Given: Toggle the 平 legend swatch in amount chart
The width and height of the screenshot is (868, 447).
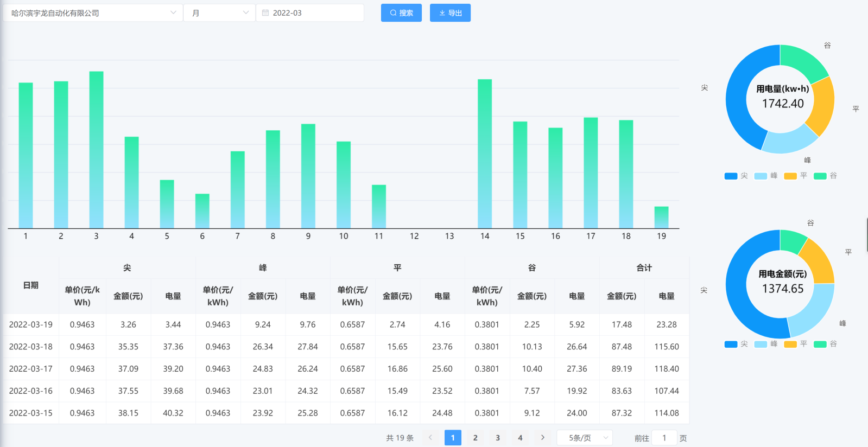Looking at the screenshot, I should point(790,344).
